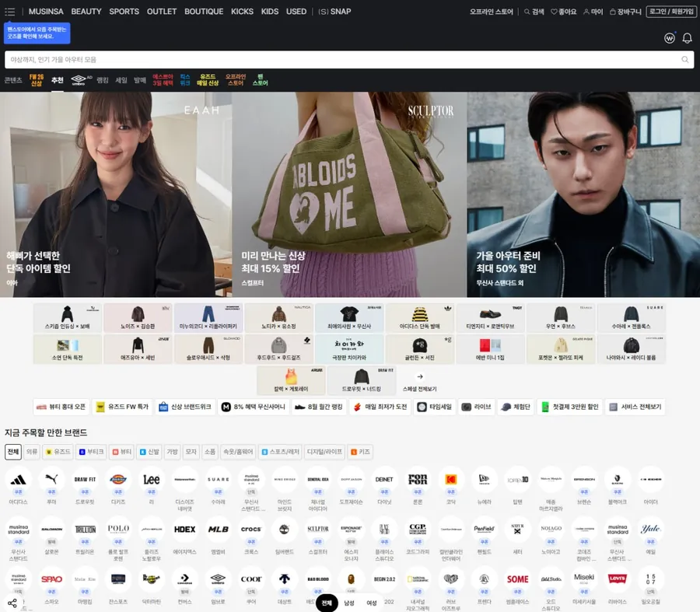Screen dimensions: 700x612
Task: Filter brands by 키즈 chip
Action: (x=360, y=452)
